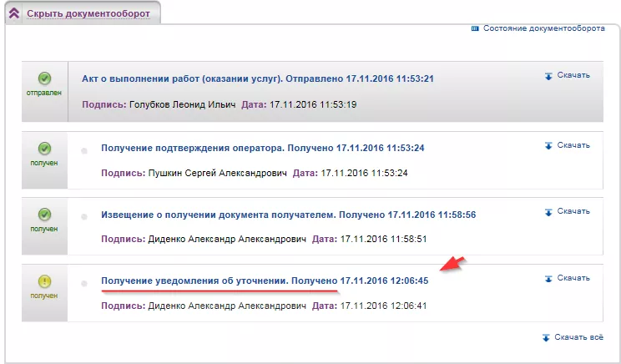Viewport: 621px width, 364px height.
Task: Click Скачать for Акт о выполнении работ
Action: click(573, 75)
